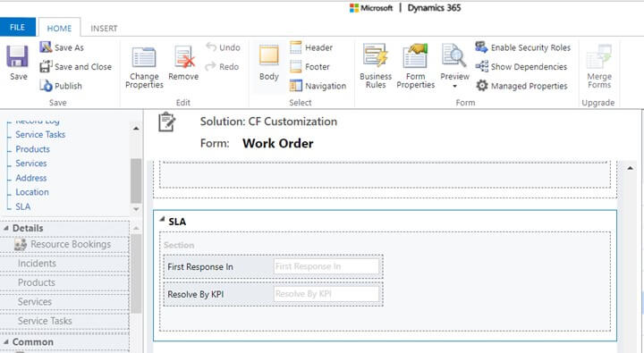Click the Preview magnifier icon

[x=453, y=55]
